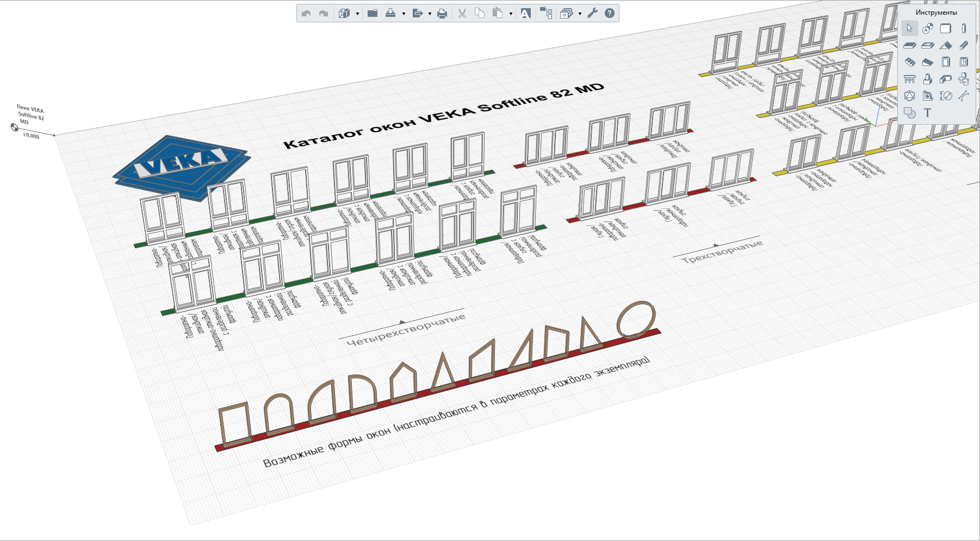Select the Text tool
980x541 pixels.
[928, 113]
